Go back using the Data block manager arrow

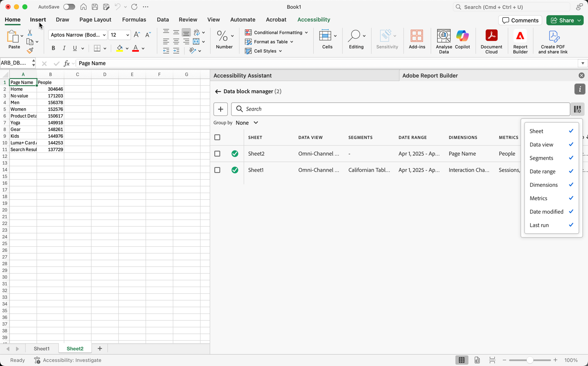[218, 91]
